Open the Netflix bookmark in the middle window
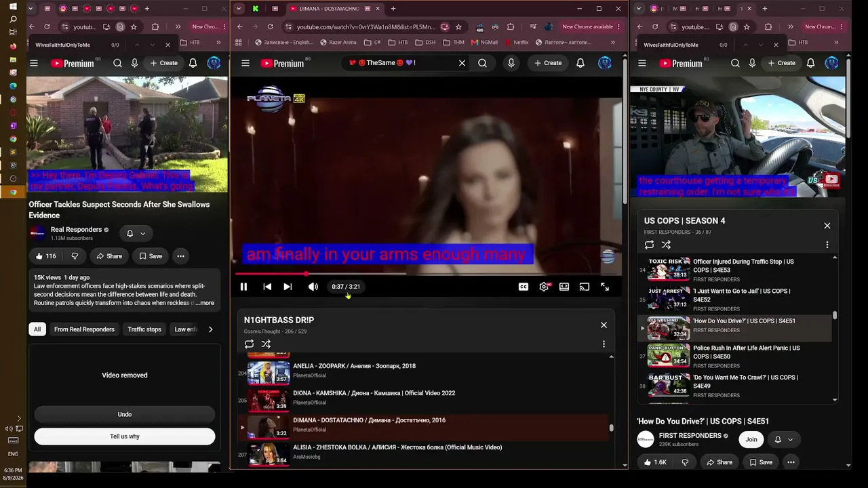Image resolution: width=868 pixels, height=488 pixels. (x=516, y=42)
